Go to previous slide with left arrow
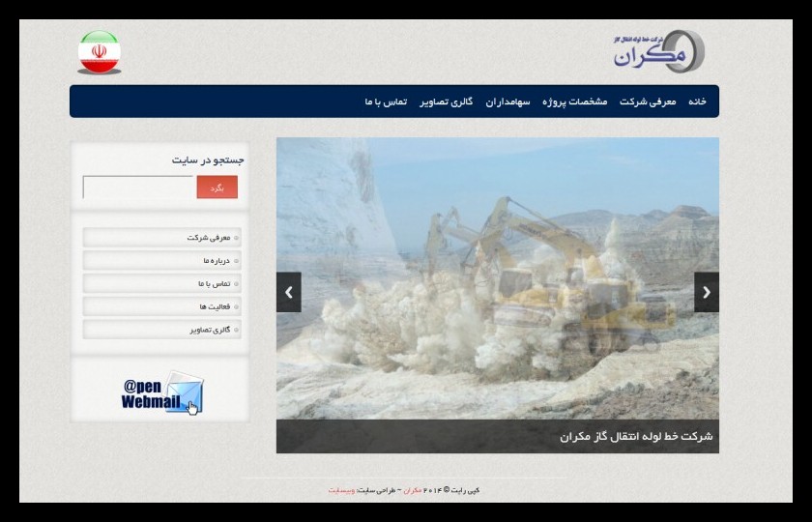 [288, 292]
